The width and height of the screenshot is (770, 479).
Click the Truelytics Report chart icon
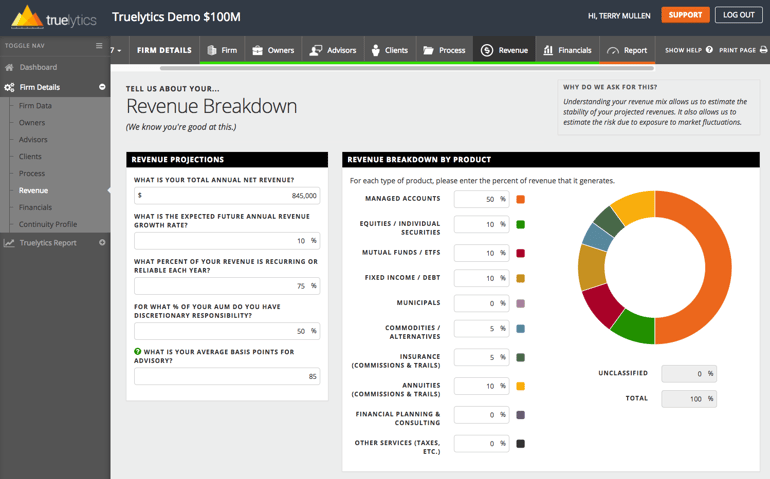pyautogui.click(x=9, y=243)
